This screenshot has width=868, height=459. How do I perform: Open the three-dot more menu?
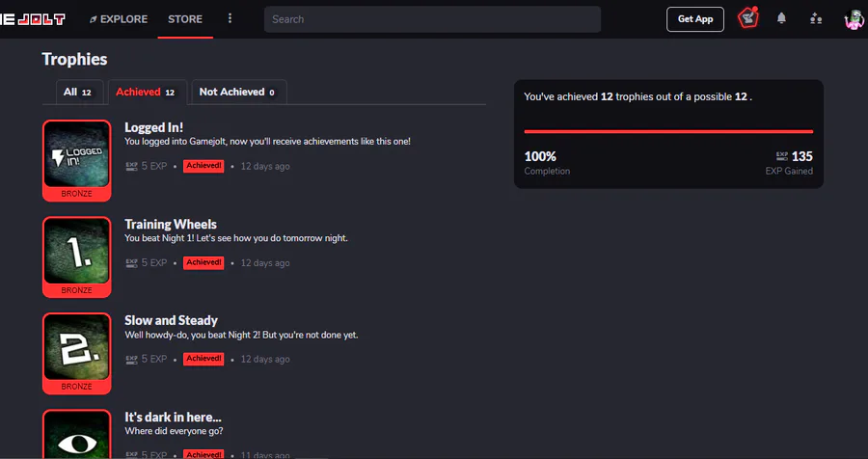point(230,19)
